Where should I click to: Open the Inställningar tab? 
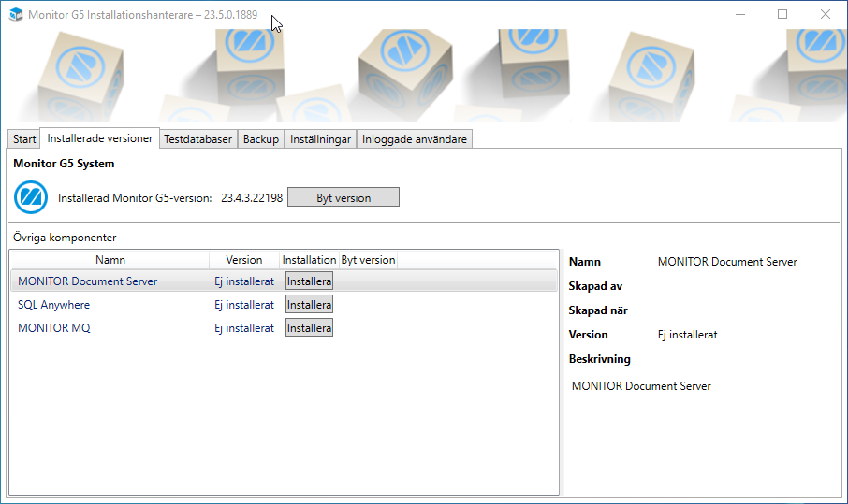pos(320,138)
